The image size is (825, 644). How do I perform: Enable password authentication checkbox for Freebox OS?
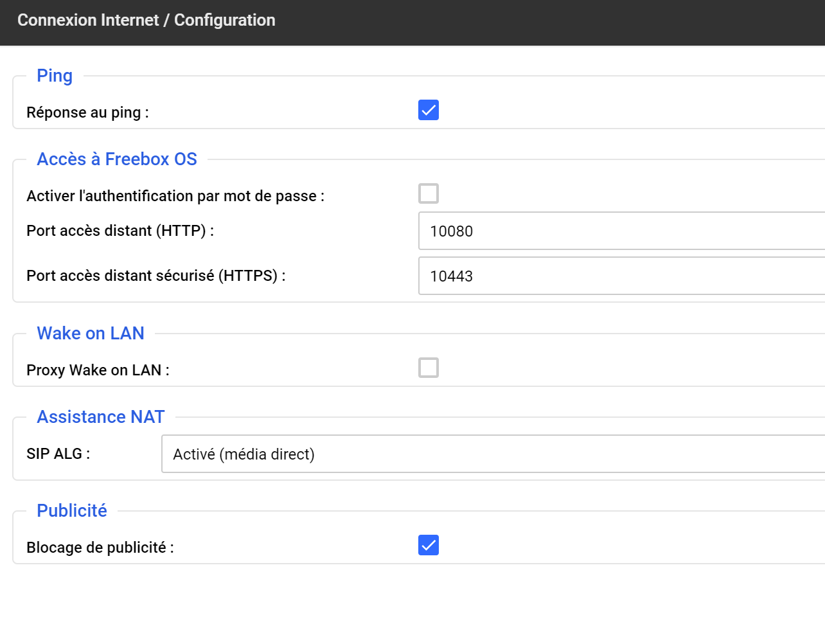(x=429, y=193)
